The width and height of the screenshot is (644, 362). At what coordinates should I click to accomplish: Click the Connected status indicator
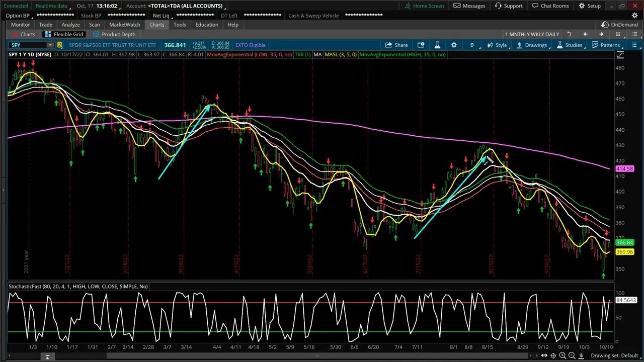tap(16, 6)
